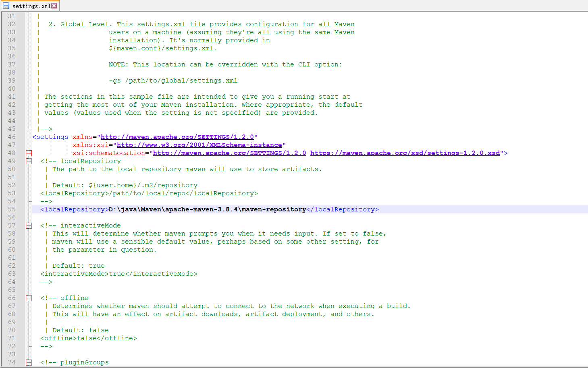This screenshot has width=588, height=368.
Task: Click '<!-- offline' comment start
Action: click(x=64, y=298)
